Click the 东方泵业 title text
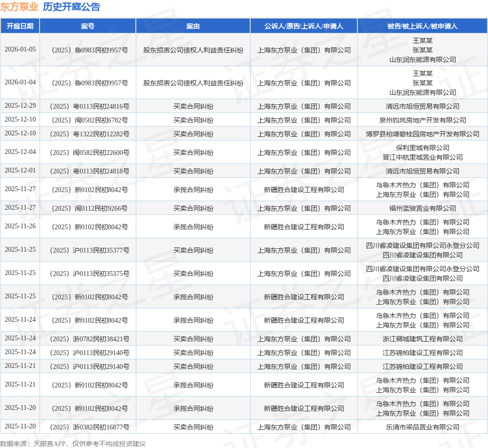The width and height of the screenshot is (488, 448). [19, 7]
